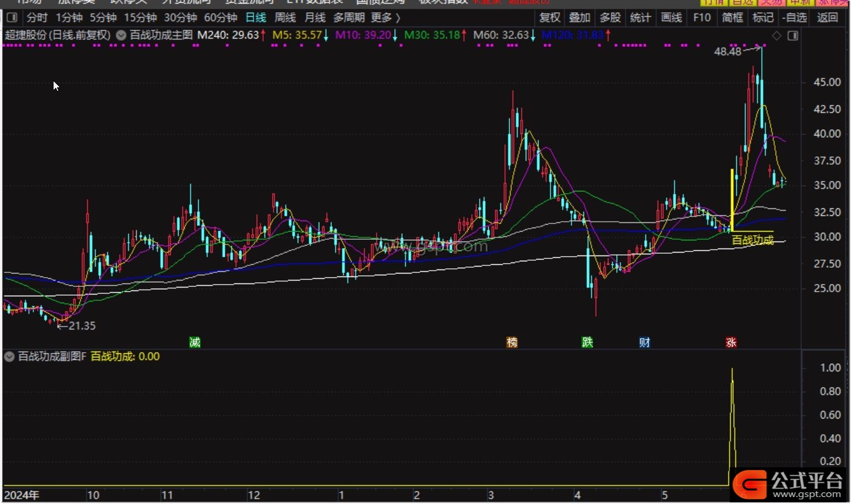Click the green 减 event marker
Image resolution: width=852 pixels, height=504 pixels.
195,342
